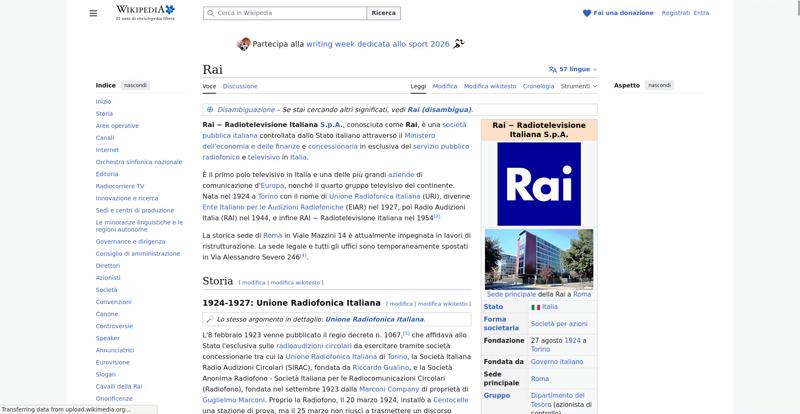Open the writing week sport 2026 link
Viewport: 800px width, 414px height.
378,44
